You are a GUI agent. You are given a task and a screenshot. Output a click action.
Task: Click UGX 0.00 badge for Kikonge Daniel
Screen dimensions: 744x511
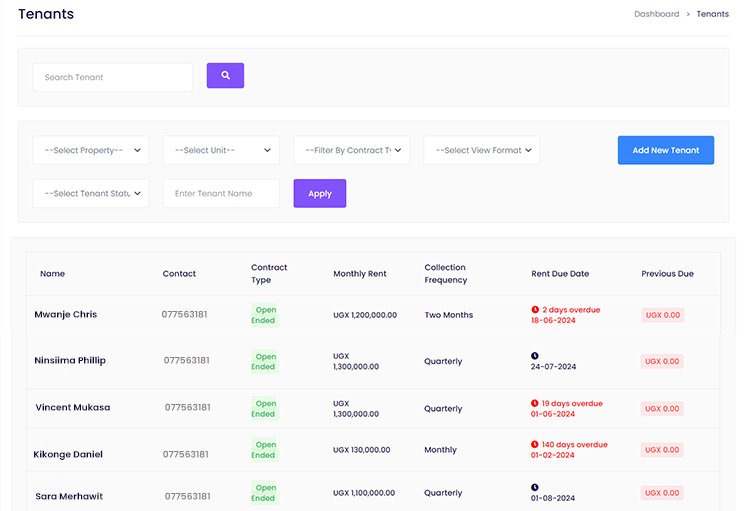click(x=662, y=450)
